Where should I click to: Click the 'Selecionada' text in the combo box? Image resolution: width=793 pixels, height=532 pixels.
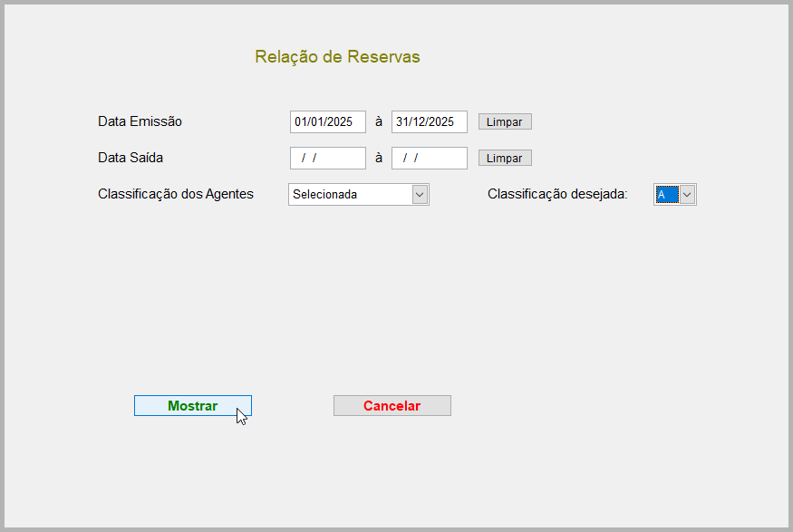[x=326, y=194]
